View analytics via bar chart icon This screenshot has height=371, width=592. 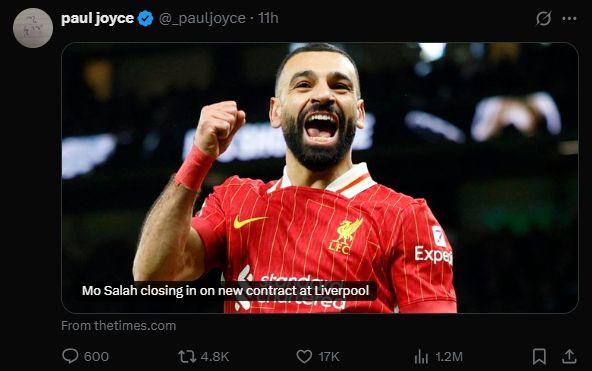tap(421, 356)
